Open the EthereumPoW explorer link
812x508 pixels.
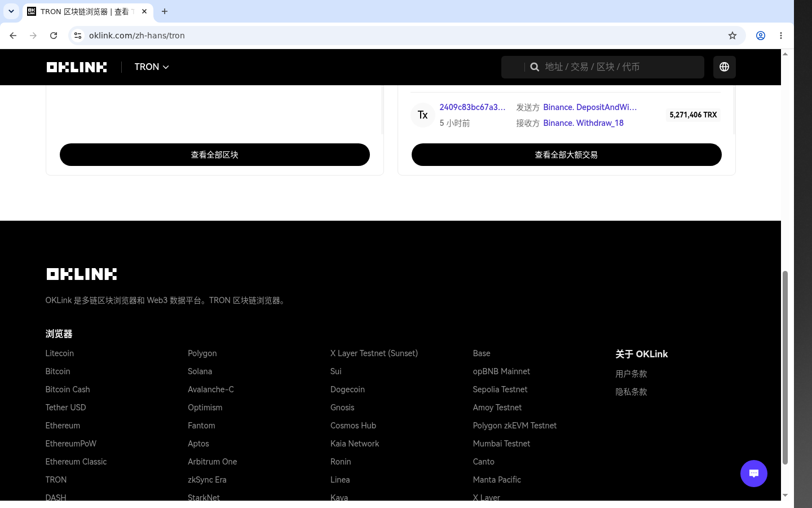coord(71,444)
